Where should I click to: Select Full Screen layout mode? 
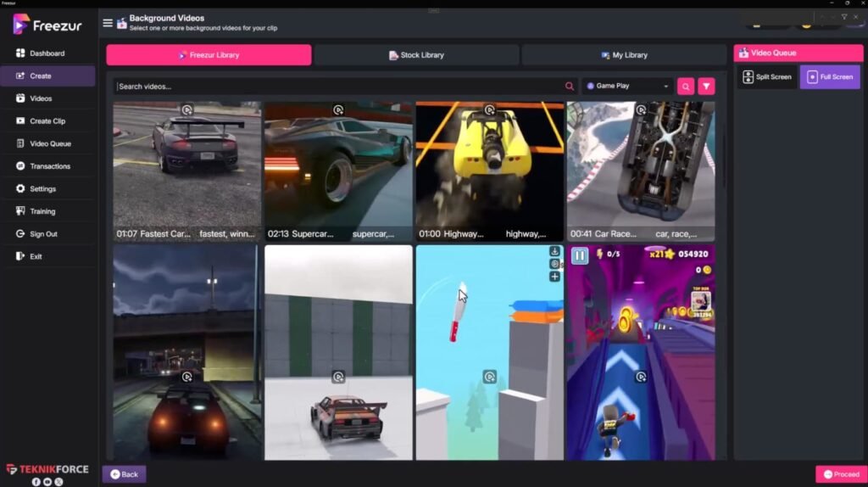tap(829, 77)
